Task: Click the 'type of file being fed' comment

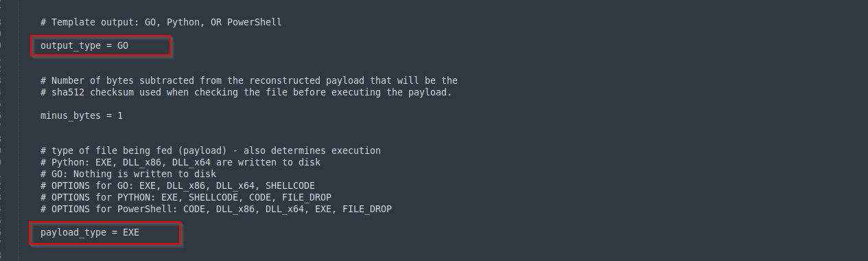Action: [211, 150]
